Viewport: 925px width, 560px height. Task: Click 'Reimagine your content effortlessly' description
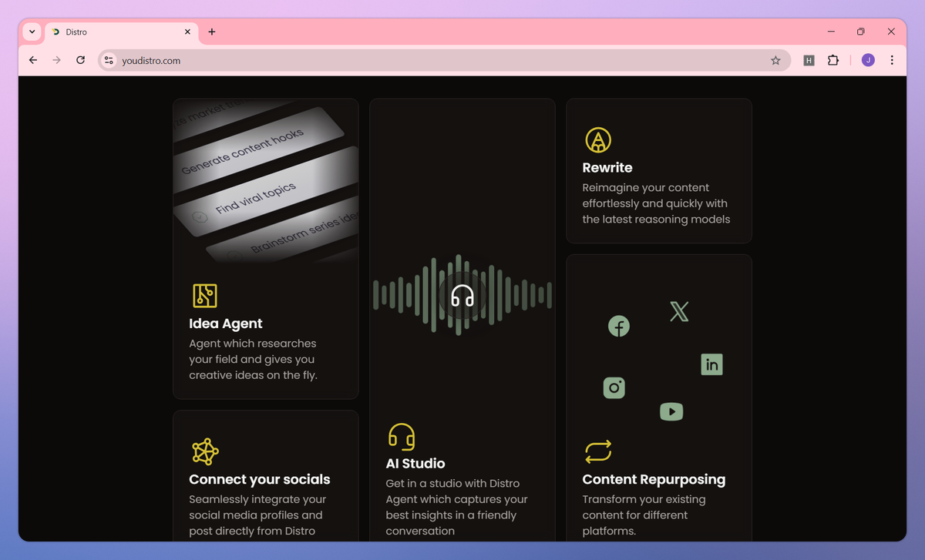point(656,203)
